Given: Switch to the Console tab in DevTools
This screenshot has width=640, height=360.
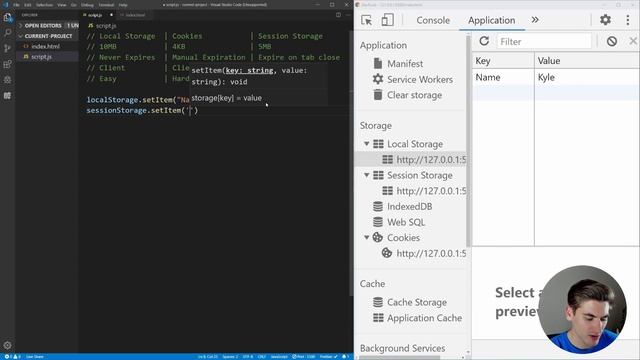Looking at the screenshot, I should pyautogui.click(x=433, y=20).
